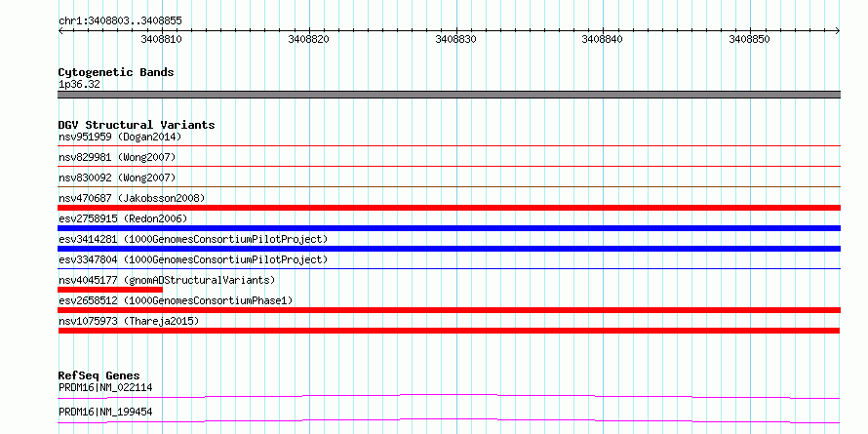Click the 1p36.32 band label
This screenshot has height=434, width=868.
pyautogui.click(x=79, y=85)
